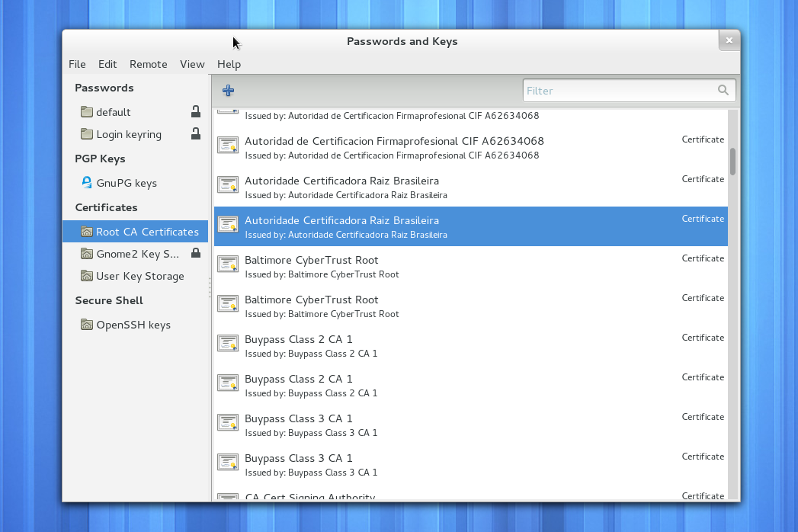The height and width of the screenshot is (532, 798).
Task: Click the search magnifier icon in Filter
Action: tap(723, 90)
